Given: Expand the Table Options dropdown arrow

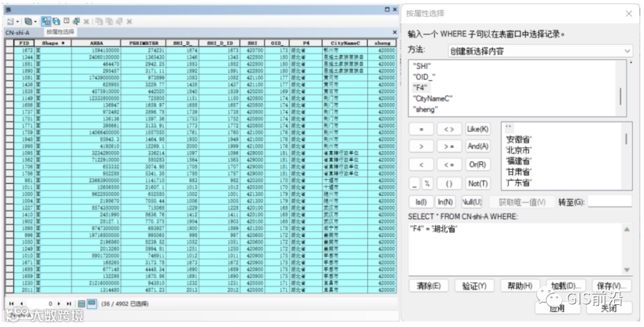Looking at the screenshot, I should click(17, 22).
